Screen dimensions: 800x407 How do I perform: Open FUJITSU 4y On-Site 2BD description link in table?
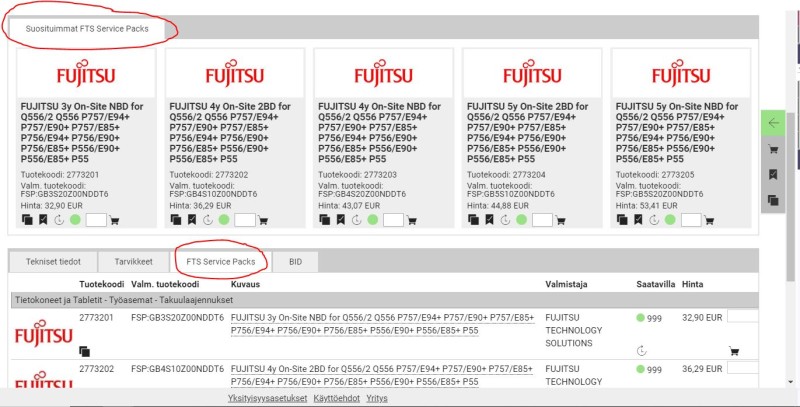[382, 375]
